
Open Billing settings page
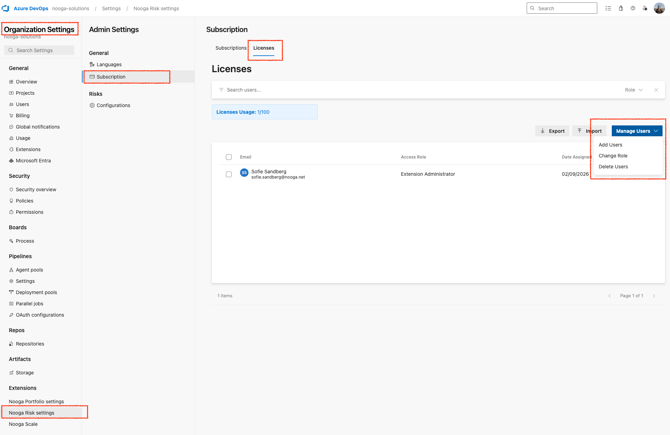click(23, 115)
